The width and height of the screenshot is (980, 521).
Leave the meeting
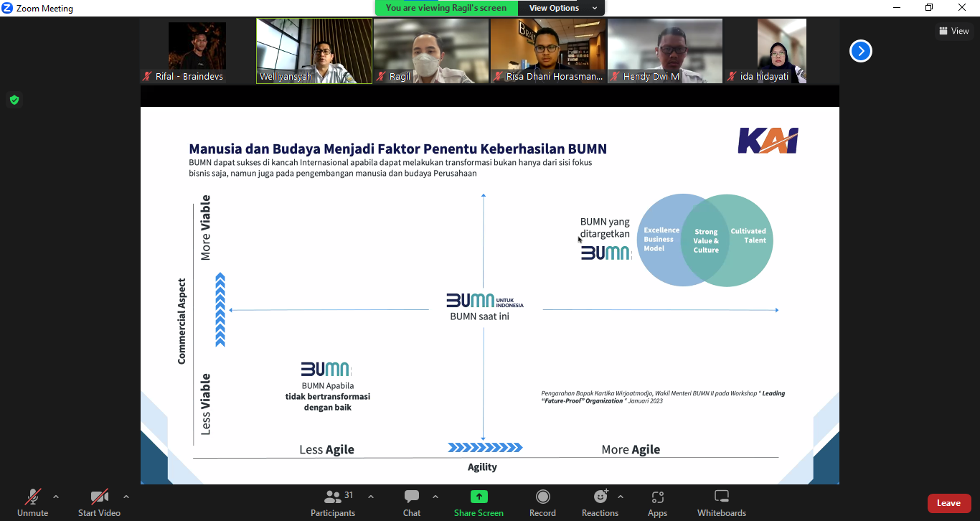pyautogui.click(x=948, y=503)
